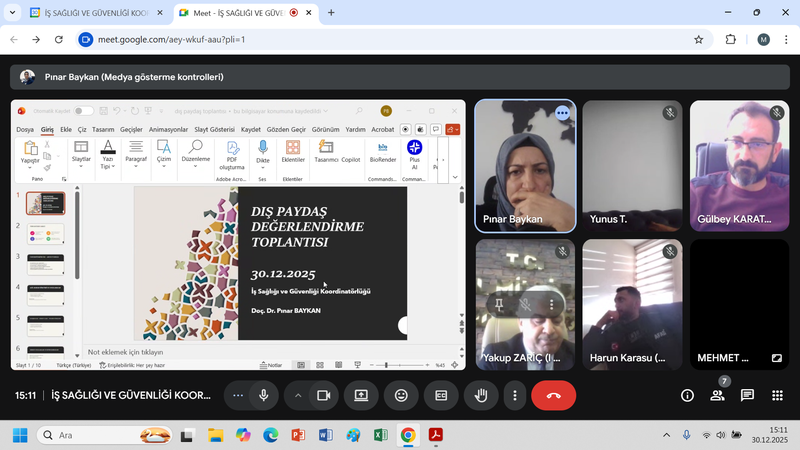
Task: Open PowerPoint from the Windows taskbar
Action: [x=297, y=435]
